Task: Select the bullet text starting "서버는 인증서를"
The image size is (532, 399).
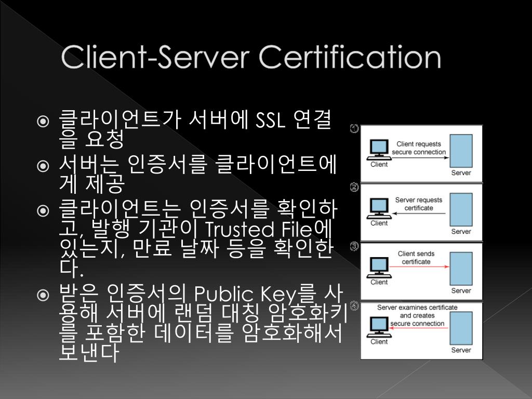Action: point(197,174)
